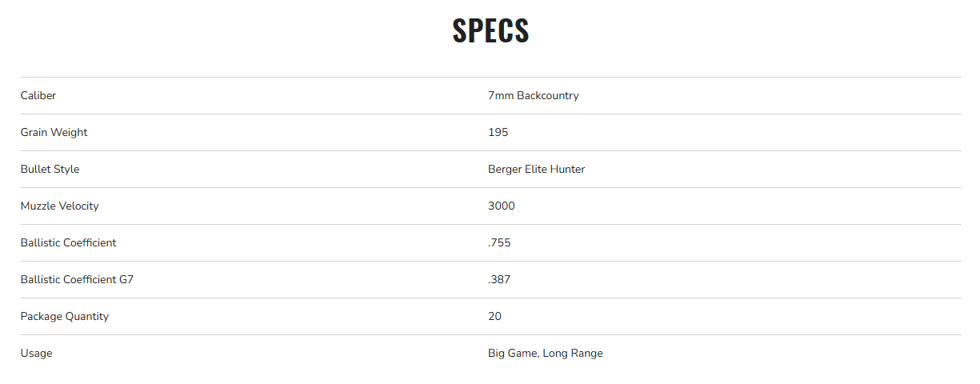Click the G7 coefficient value .387
This screenshot has width=980, height=384.
(x=499, y=280)
